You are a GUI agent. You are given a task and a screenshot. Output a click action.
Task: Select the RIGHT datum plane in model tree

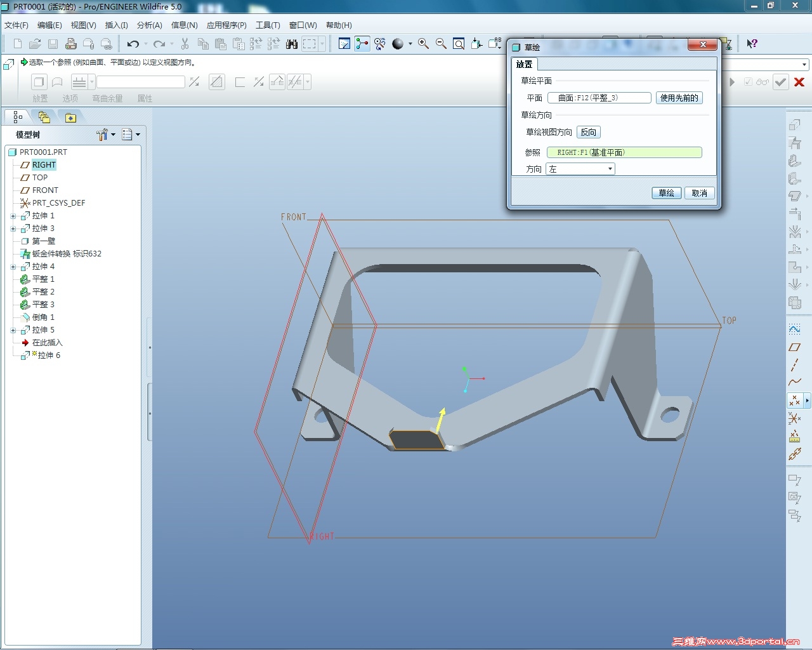click(x=44, y=165)
